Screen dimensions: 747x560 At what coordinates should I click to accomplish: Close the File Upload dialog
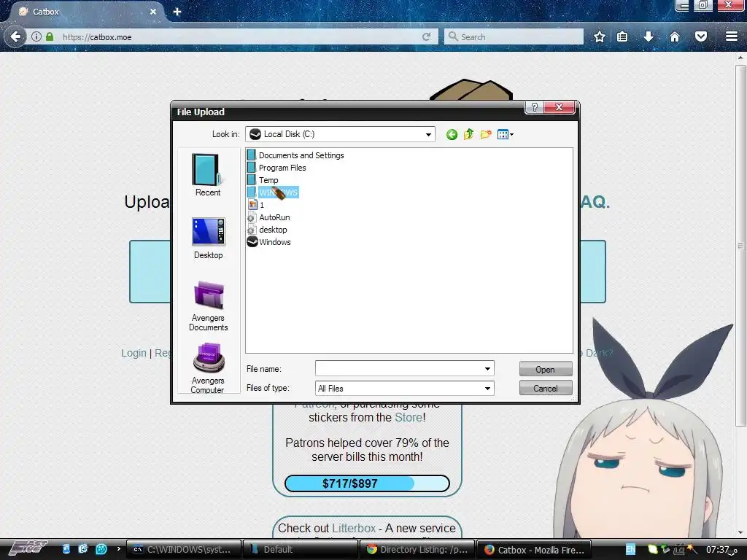(x=560, y=108)
